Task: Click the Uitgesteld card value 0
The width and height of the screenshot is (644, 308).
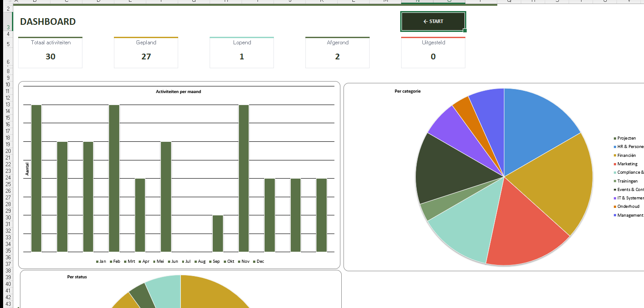Action: (x=433, y=56)
